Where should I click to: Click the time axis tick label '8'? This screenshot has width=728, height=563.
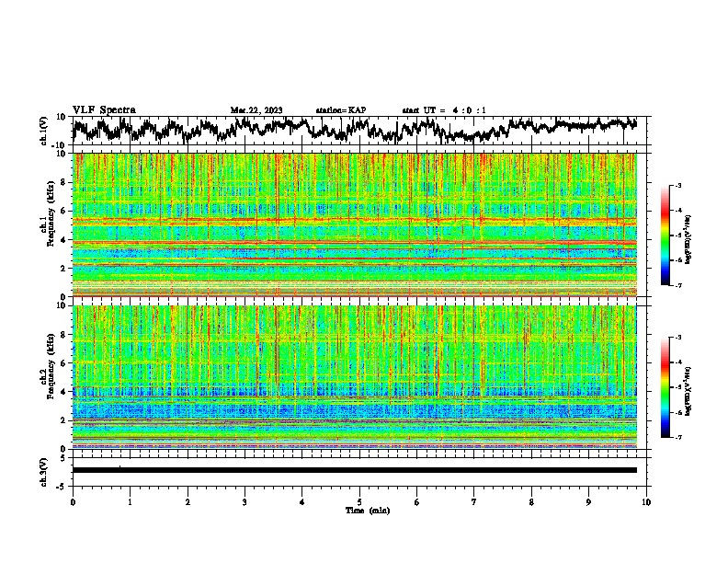(x=531, y=502)
